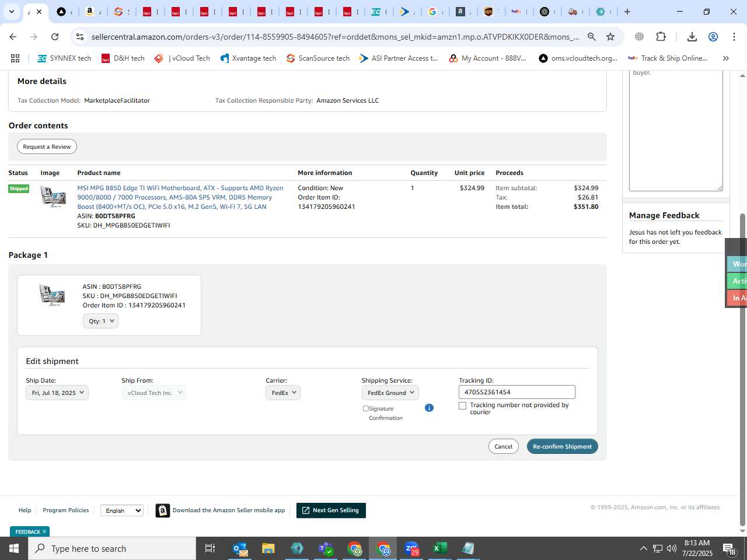
Task: Click the Signature Confirmation info icon
Action: [429, 408]
